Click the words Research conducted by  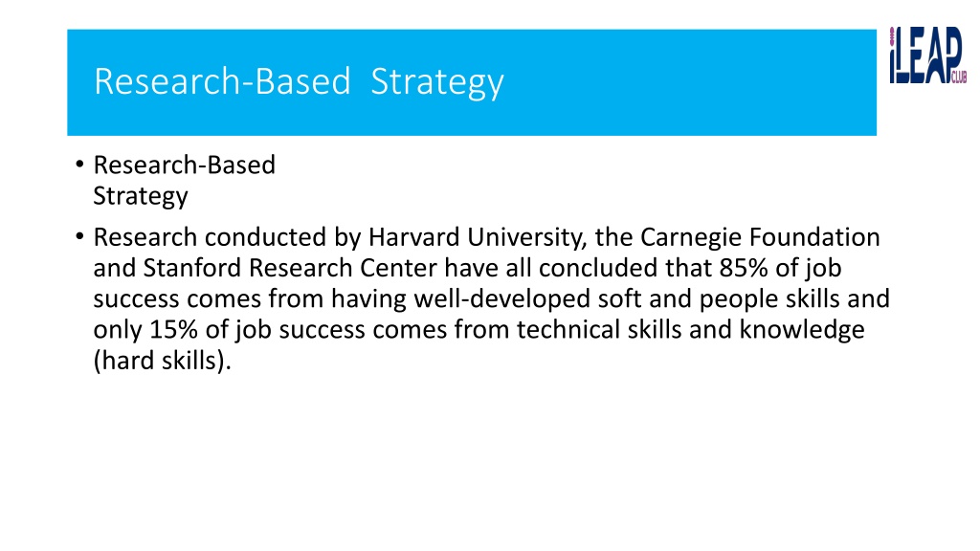(x=228, y=238)
